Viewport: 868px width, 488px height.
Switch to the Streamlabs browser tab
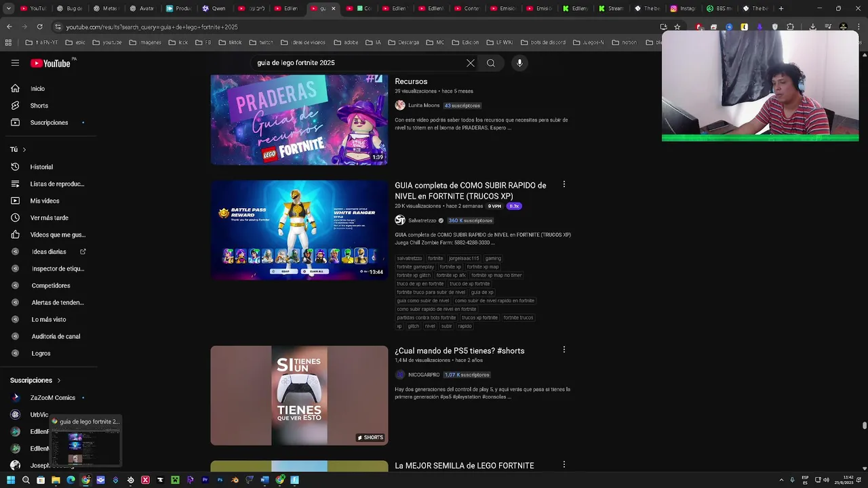(x=611, y=8)
